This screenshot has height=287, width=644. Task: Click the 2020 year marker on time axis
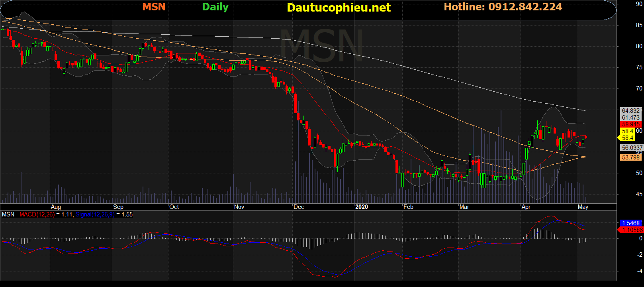pyautogui.click(x=361, y=207)
